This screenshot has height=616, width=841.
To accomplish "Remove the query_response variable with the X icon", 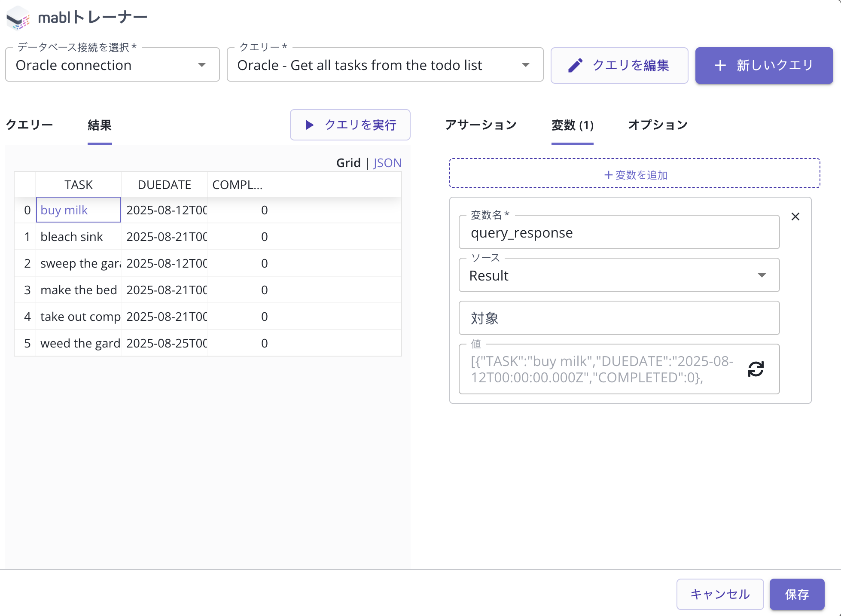I will click(x=795, y=217).
